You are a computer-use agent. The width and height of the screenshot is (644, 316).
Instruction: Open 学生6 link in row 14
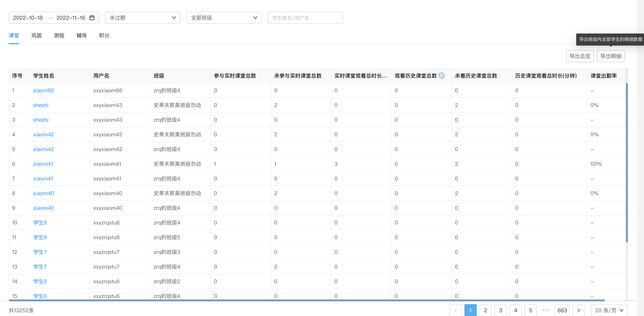[x=40, y=282]
